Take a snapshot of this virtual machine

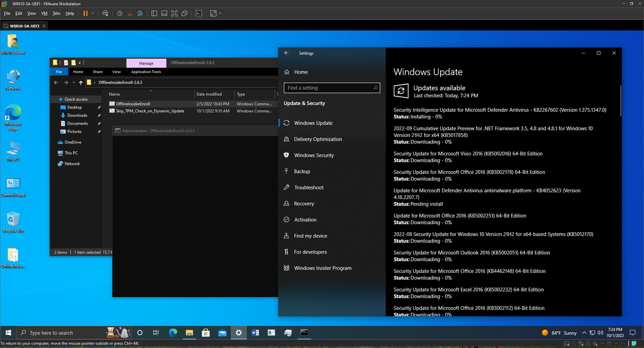click(120, 14)
